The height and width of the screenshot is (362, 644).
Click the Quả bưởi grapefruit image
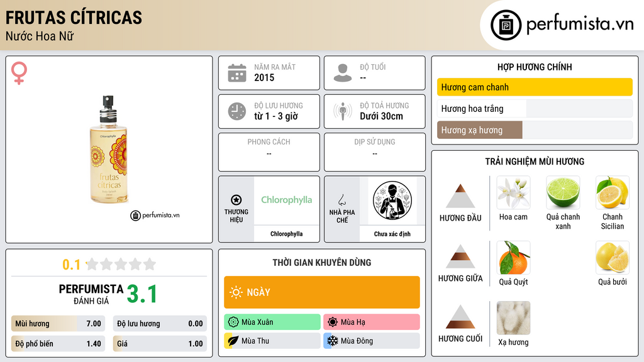pos(613,258)
